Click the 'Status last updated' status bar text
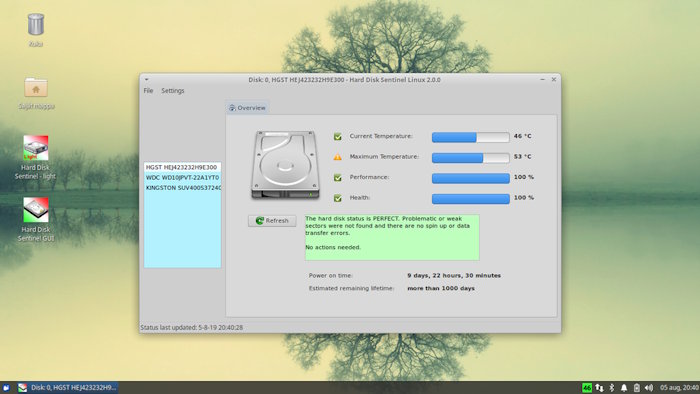The height and width of the screenshot is (394, 700). (192, 328)
